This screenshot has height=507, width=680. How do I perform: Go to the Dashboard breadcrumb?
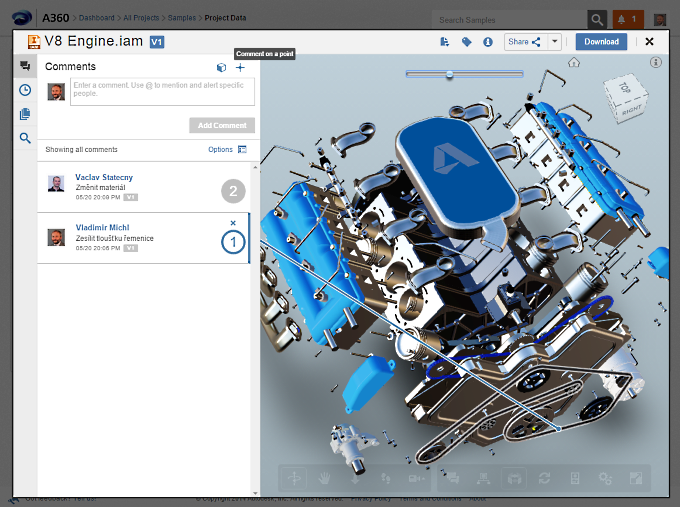tap(97, 18)
